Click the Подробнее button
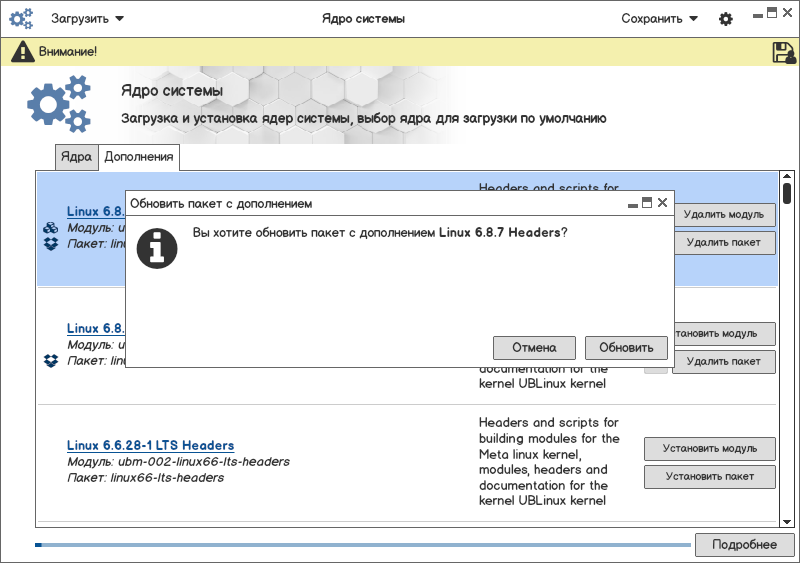800x563 pixels. point(744,545)
